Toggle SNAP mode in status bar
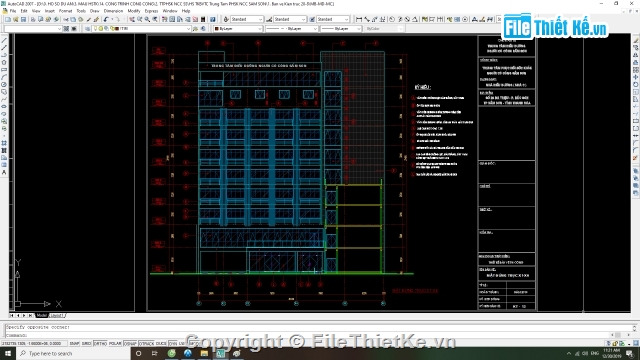Image resolution: width=640 pixels, height=360 pixels. click(x=74, y=344)
